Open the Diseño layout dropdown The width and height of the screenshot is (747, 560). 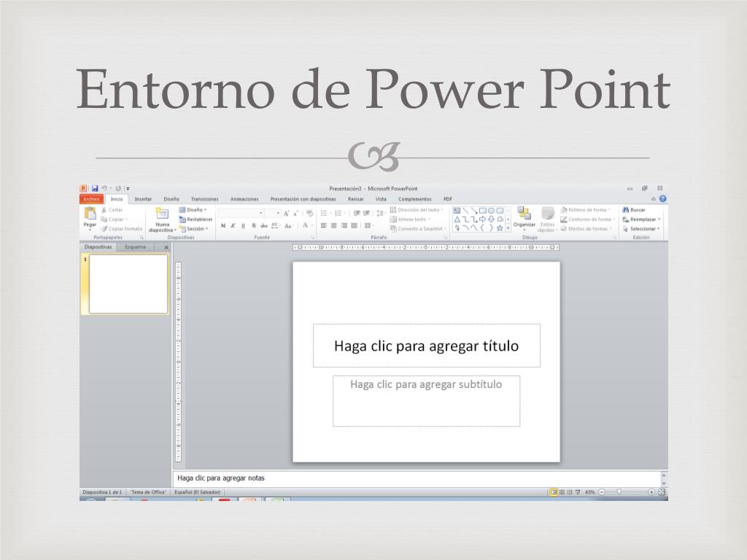(193, 210)
